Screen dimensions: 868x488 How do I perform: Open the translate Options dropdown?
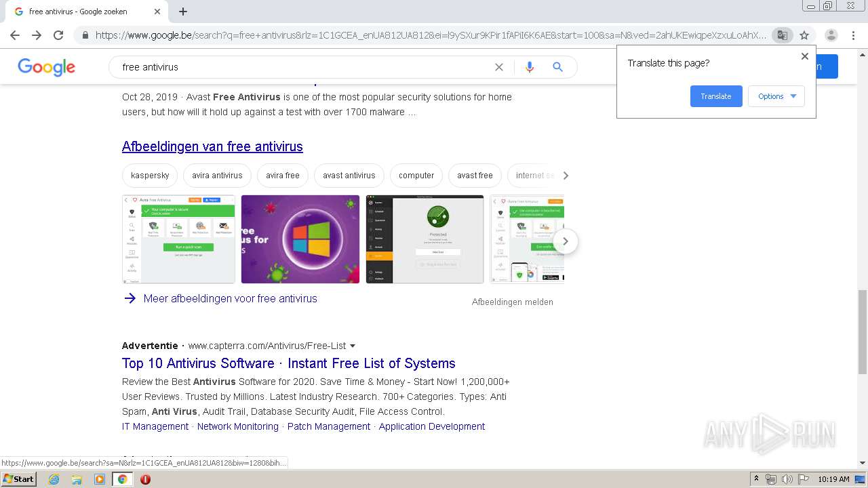776,96
